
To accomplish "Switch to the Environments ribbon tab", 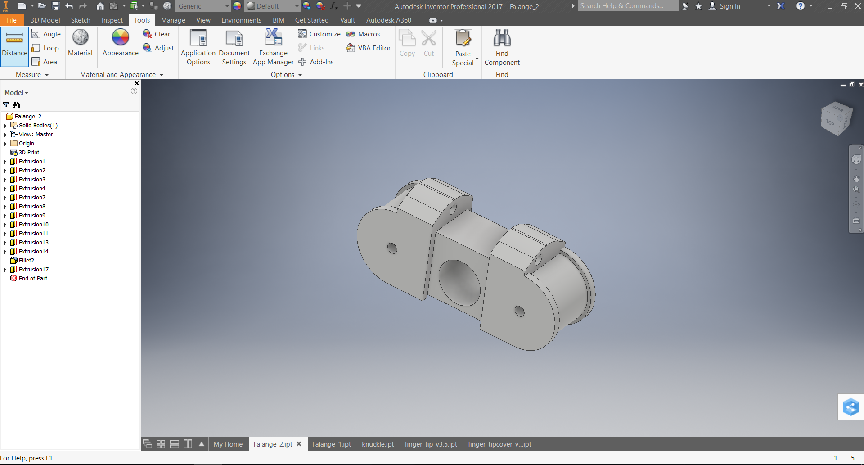I will click(241, 20).
